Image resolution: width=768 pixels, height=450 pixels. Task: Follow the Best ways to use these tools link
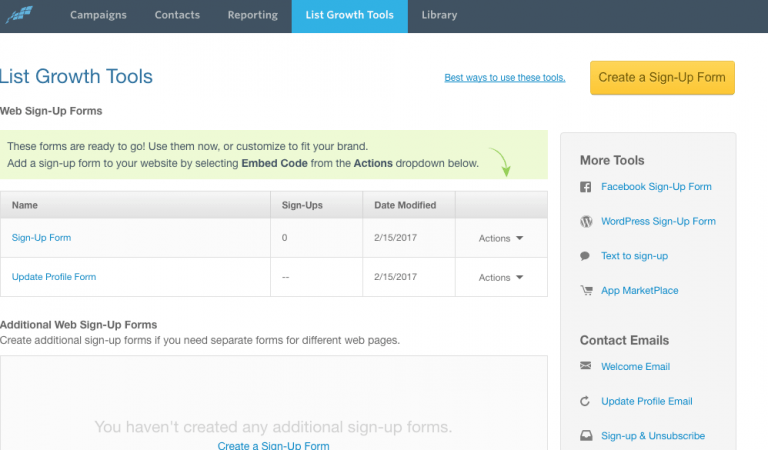pos(504,78)
